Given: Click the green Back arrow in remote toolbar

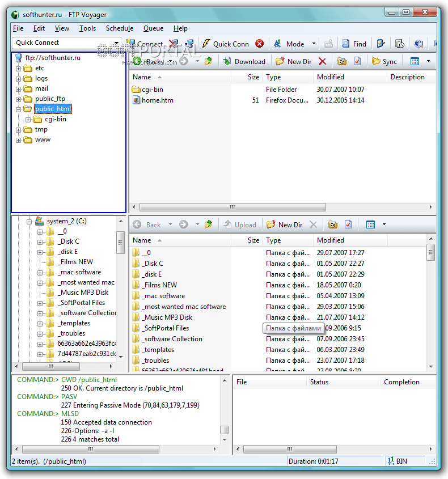Looking at the screenshot, I should pos(137,61).
